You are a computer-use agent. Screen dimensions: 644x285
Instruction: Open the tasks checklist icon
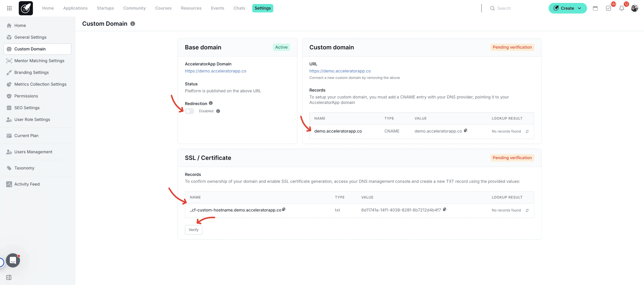608,8
